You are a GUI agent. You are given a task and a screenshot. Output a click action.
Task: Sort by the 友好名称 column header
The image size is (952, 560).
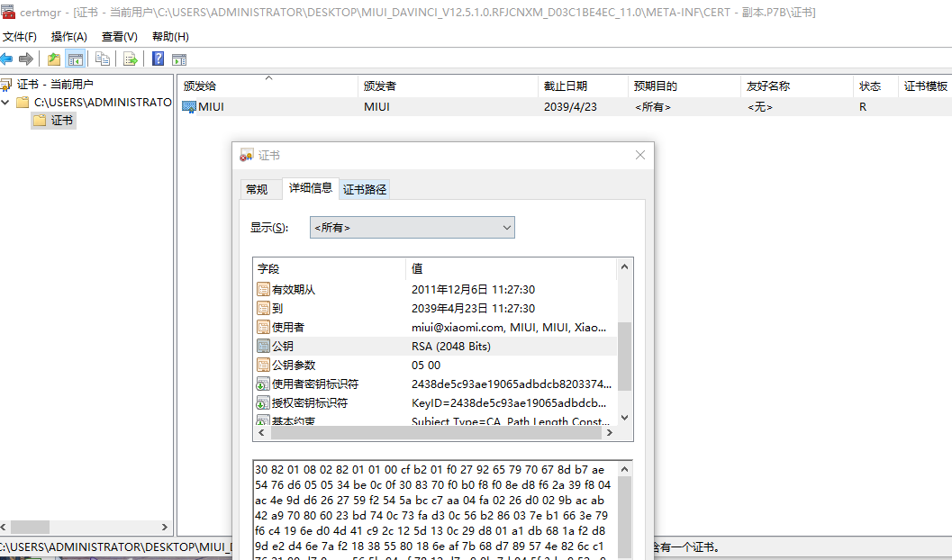[x=796, y=86]
